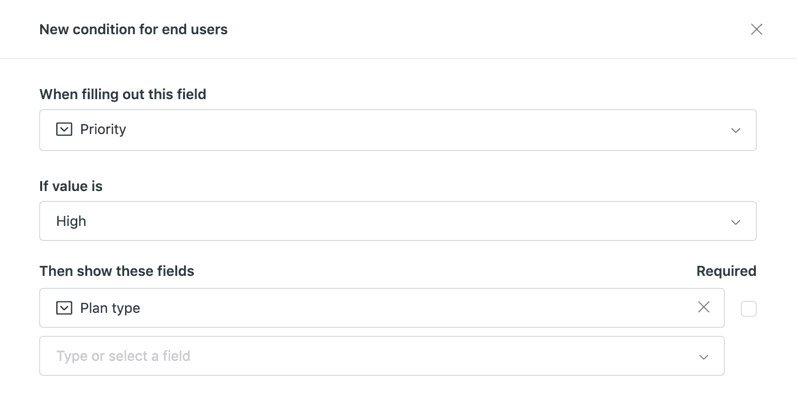Click the 'When filling out this field' label
The width and height of the screenshot is (797, 405).
pos(122,94)
